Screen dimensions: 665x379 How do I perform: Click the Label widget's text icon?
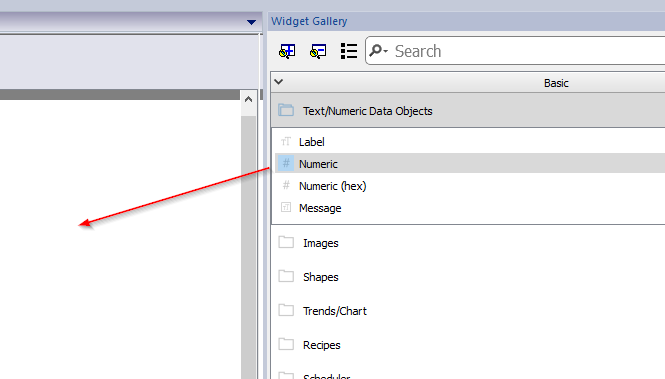point(286,141)
